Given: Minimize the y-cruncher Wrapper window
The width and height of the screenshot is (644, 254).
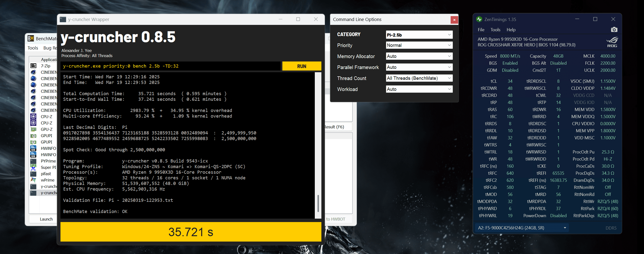Looking at the screenshot, I should coord(280,19).
